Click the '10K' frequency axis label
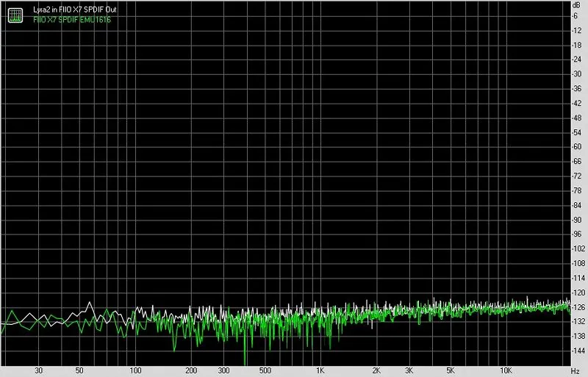This screenshot has height=377, width=588. tap(506, 370)
